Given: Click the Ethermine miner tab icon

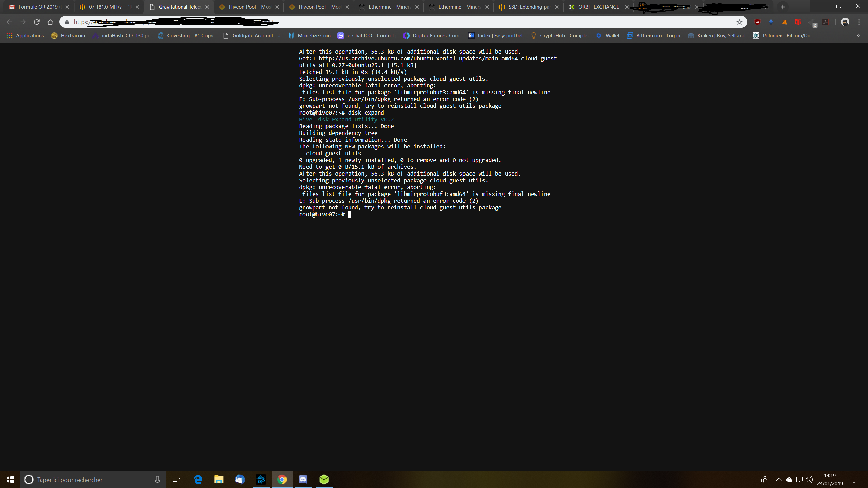Looking at the screenshot, I should (x=364, y=6).
